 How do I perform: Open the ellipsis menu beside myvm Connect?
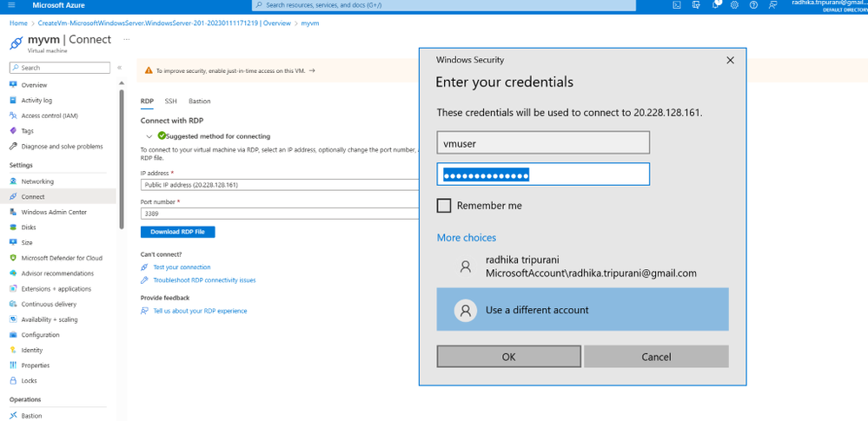127,39
